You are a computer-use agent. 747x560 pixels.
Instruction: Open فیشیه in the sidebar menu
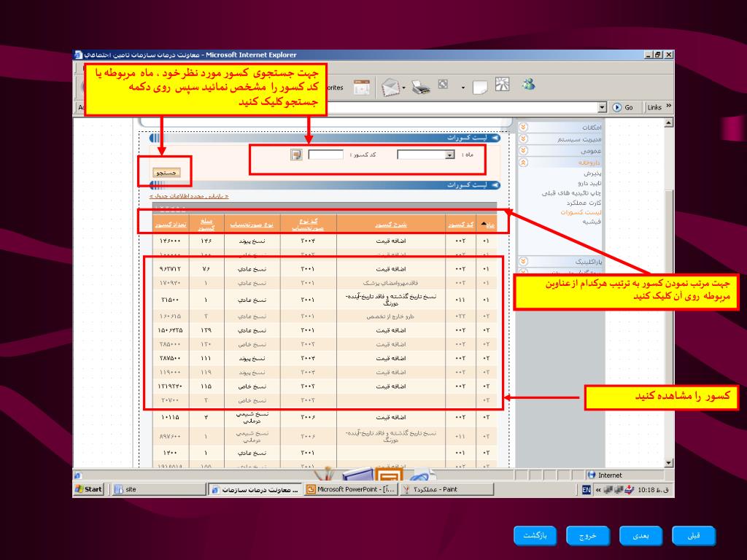pos(592,222)
